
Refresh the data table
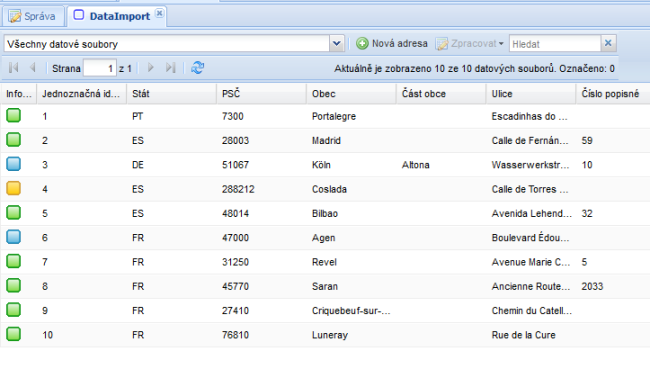coord(197,68)
